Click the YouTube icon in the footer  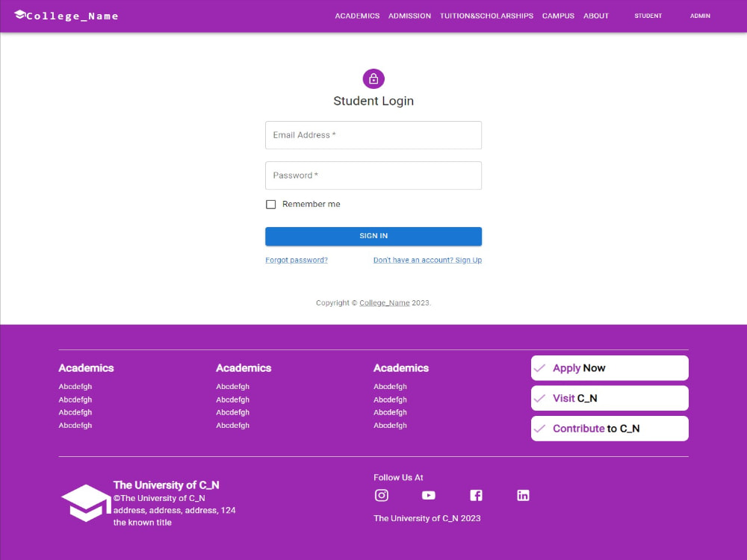tap(429, 495)
